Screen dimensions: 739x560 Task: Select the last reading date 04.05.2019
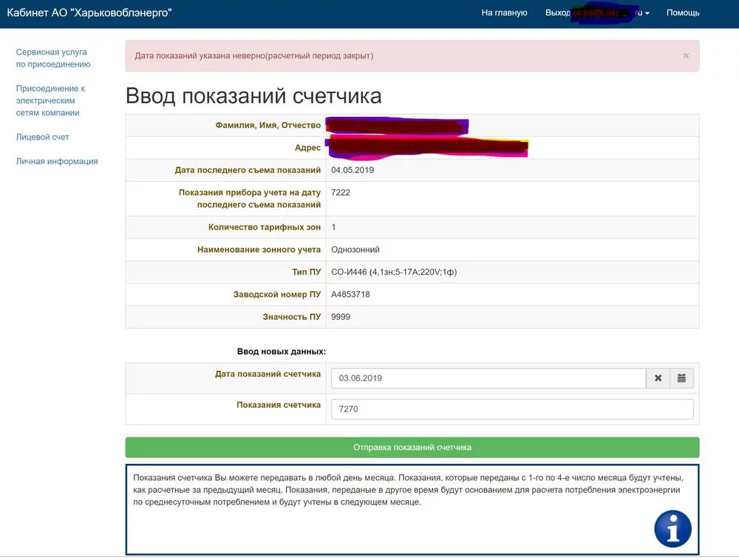click(353, 170)
